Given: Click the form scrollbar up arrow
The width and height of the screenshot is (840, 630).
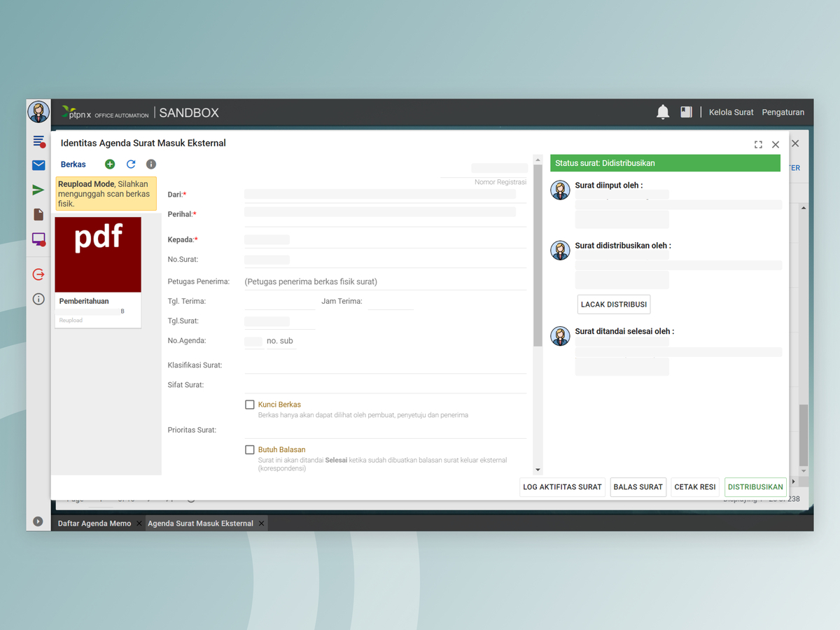Looking at the screenshot, I should click(x=538, y=160).
